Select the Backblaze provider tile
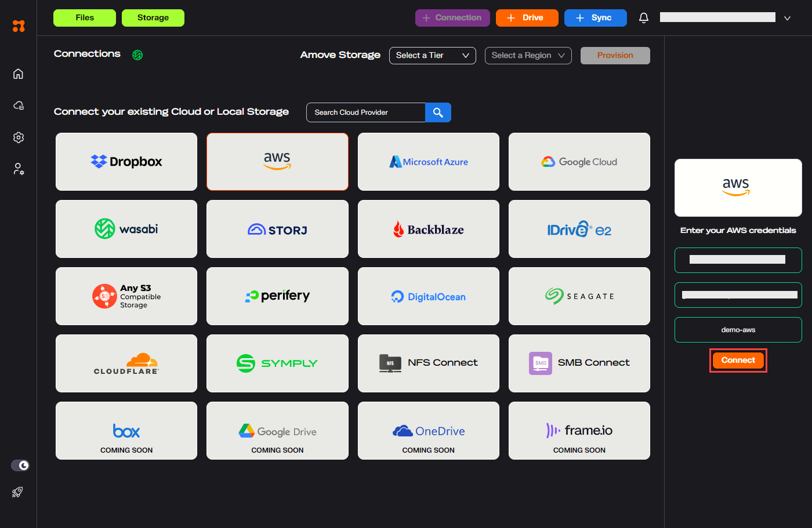 click(428, 229)
